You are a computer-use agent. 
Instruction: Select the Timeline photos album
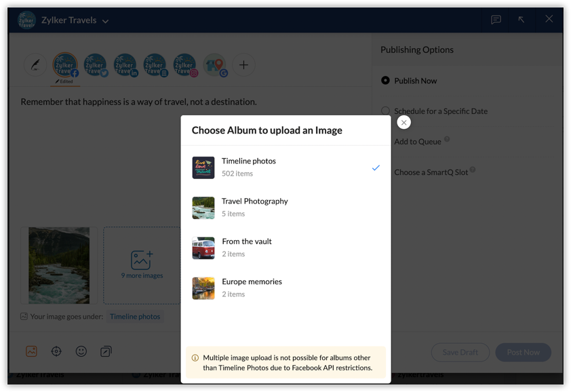click(x=286, y=168)
